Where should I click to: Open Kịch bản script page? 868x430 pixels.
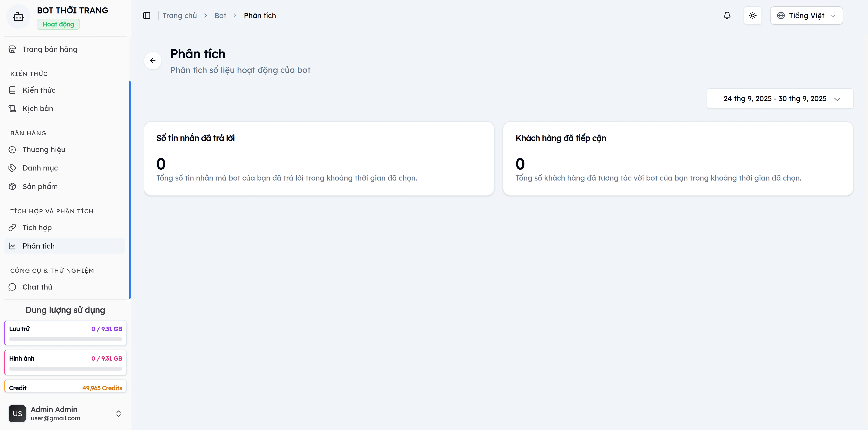click(x=38, y=108)
